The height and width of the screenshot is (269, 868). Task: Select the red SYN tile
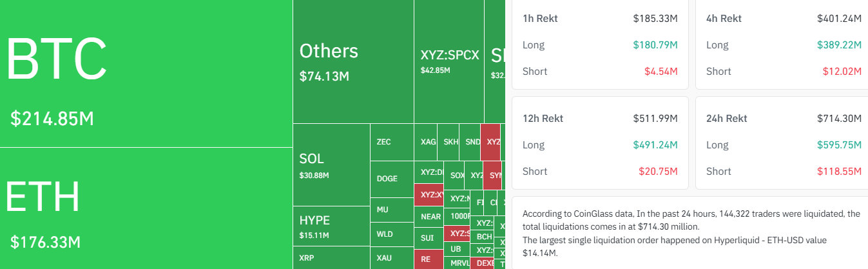pyautogui.click(x=494, y=175)
